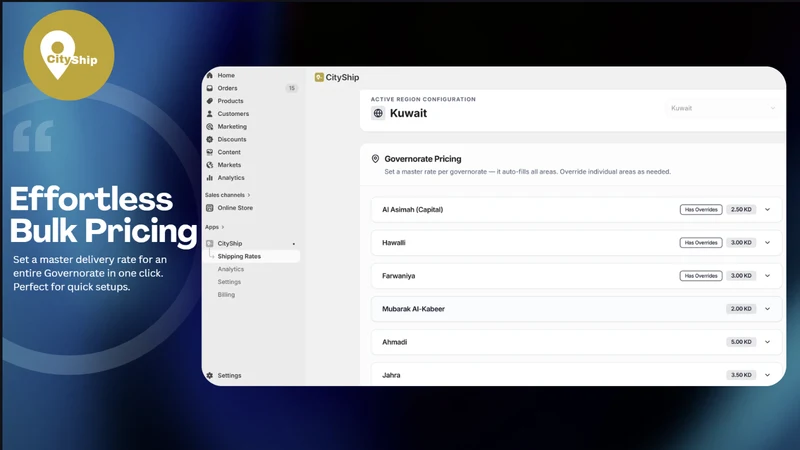Click the Home icon in sidebar

coord(210,76)
